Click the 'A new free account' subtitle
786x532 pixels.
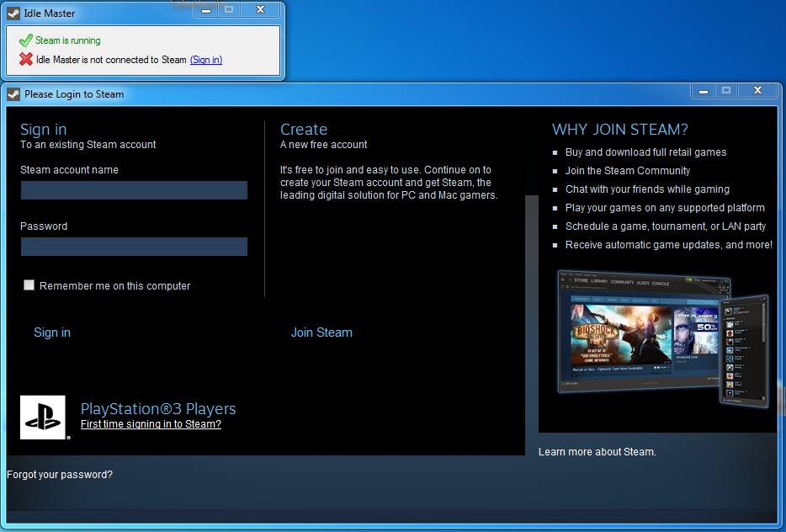[x=323, y=145]
